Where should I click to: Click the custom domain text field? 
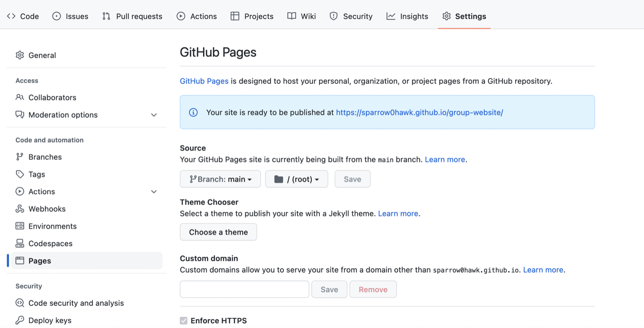(245, 289)
